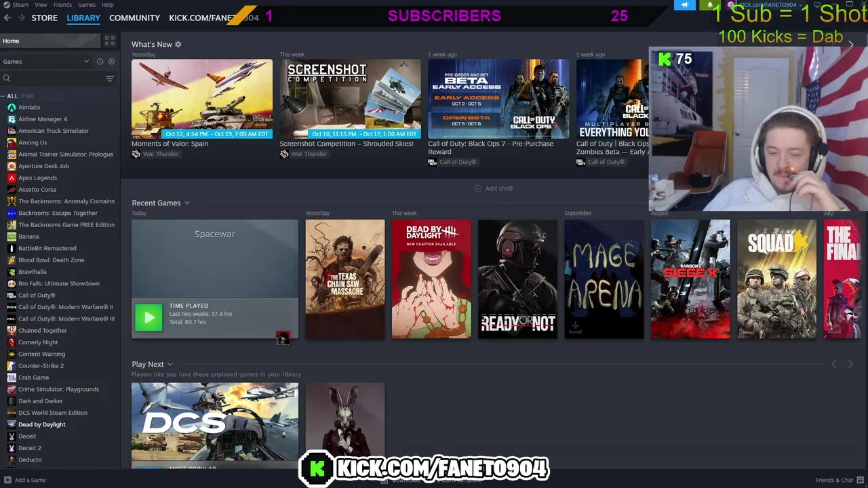Select Airline Manager 4 in game list
The image size is (868, 488).
pyautogui.click(x=43, y=119)
